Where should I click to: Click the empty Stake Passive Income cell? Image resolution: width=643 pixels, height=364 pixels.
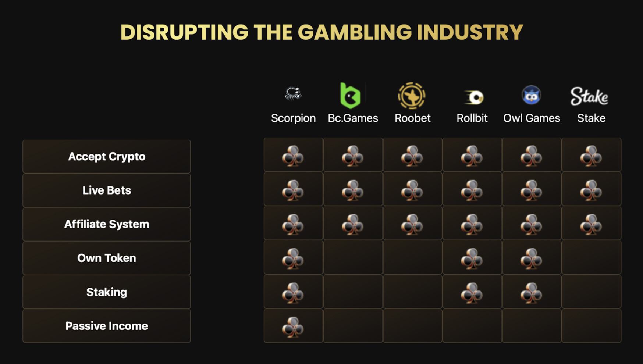pos(592,326)
